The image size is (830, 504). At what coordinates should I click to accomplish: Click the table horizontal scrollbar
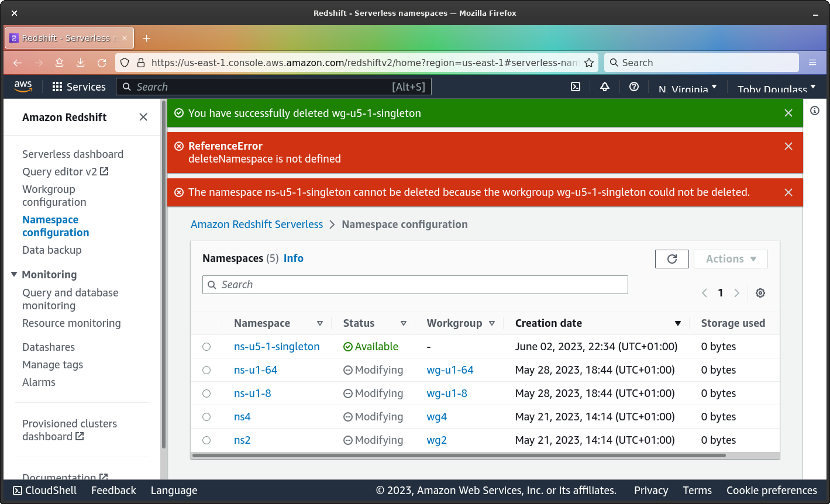click(459, 455)
